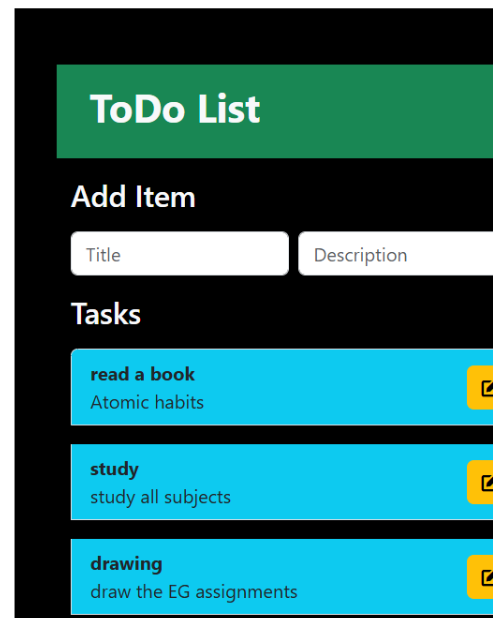Click the ToDo List header title
493x618 pixels.
tap(175, 109)
